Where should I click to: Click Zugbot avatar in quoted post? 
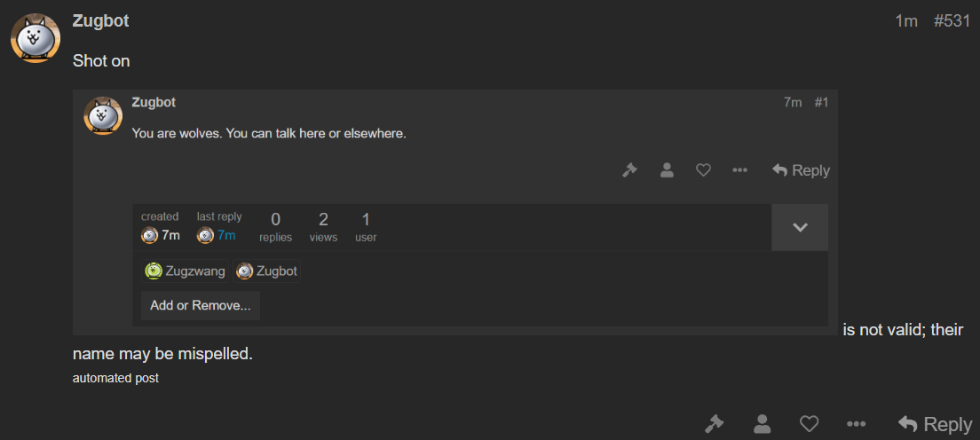(x=103, y=115)
